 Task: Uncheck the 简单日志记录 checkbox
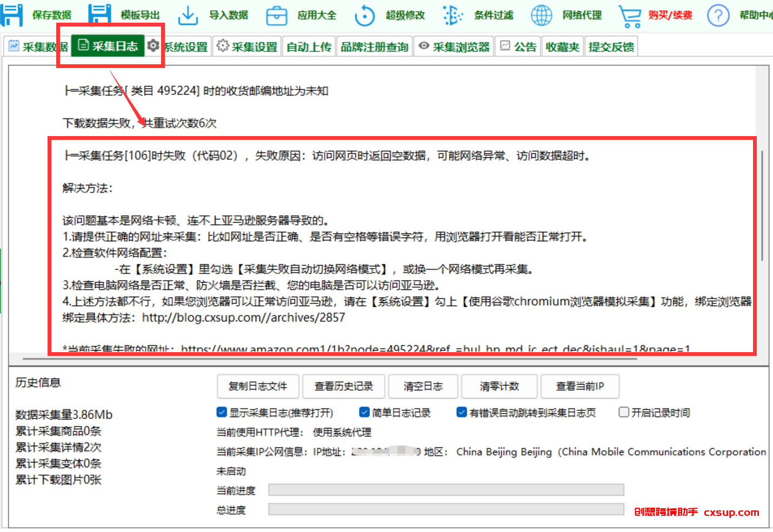pos(364,412)
